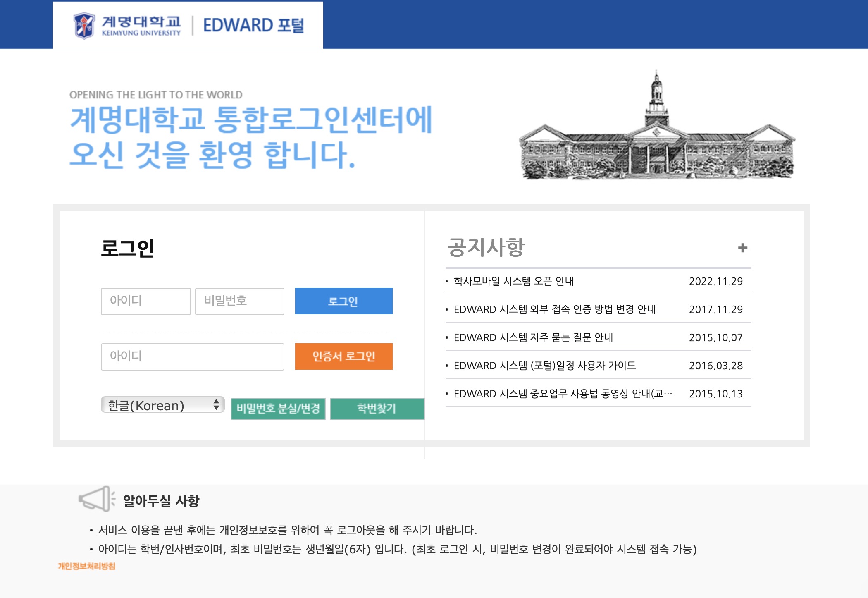Open the EDWARD (포털)일정 사용자 가이드 notice
This screenshot has width=868, height=598.
tap(545, 366)
